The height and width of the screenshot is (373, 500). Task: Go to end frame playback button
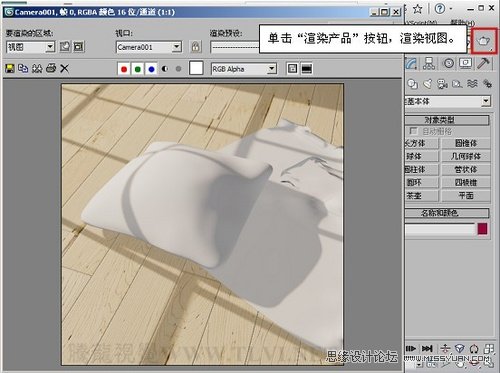[427, 349]
